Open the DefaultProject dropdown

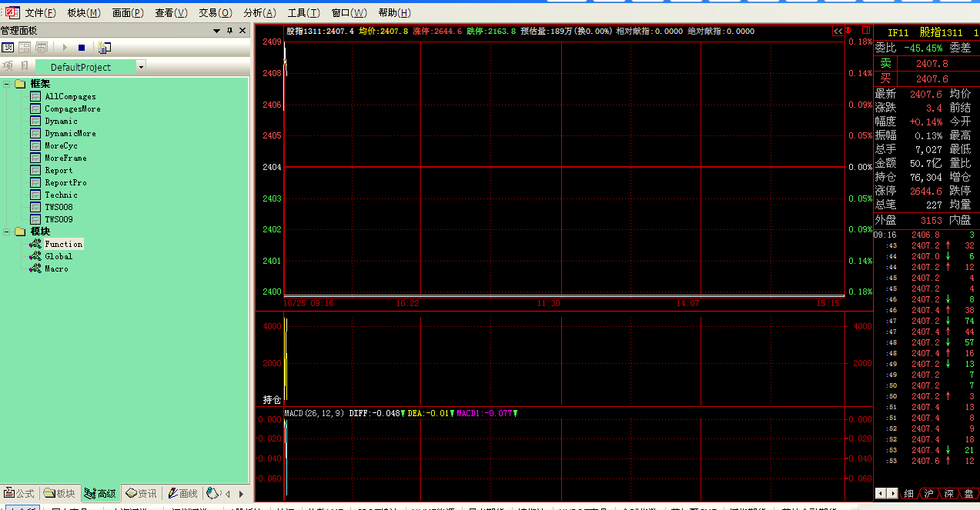[141, 68]
